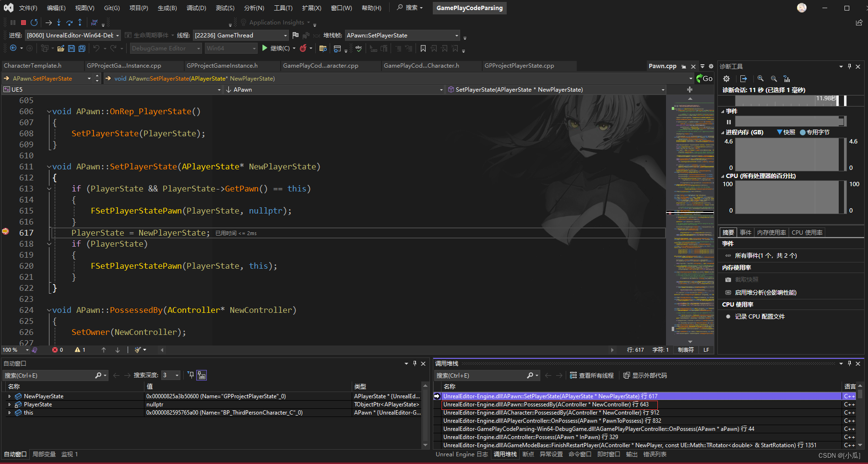Show external code in call stack
This screenshot has width=868, height=464.
pyautogui.click(x=645, y=375)
